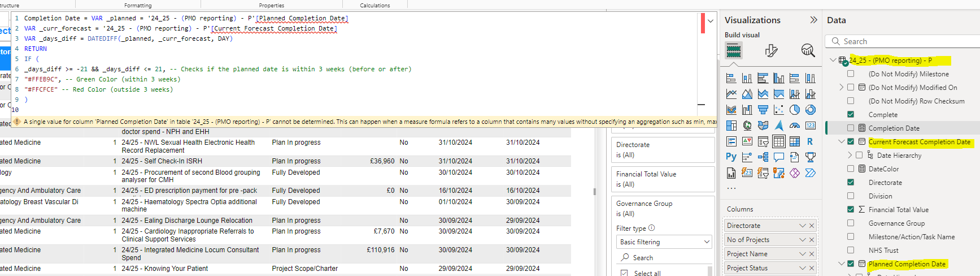Click the Financial Total Value filter card
Viewport: 980px width, 276px height.
click(663, 179)
